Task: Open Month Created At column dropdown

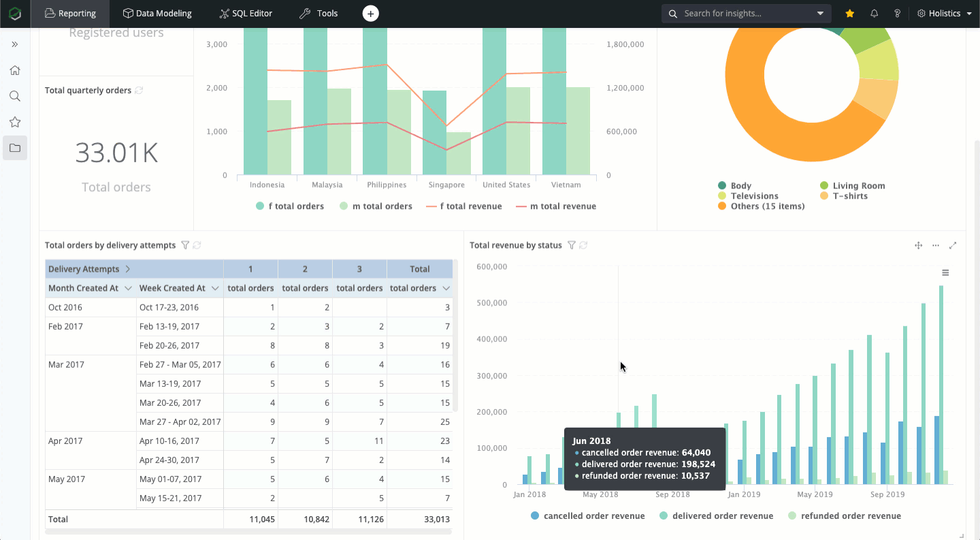Action: [128, 289]
